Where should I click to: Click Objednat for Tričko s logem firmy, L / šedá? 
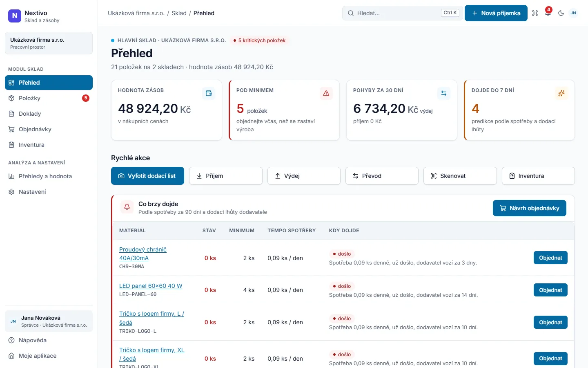(x=550, y=322)
